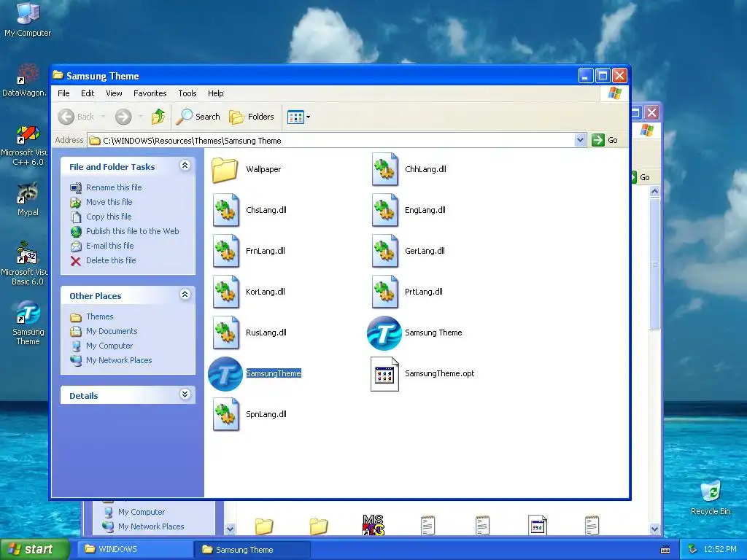Viewport: 747px width, 560px height.
Task: Open Mypal desktop shortcut
Action: point(28,199)
